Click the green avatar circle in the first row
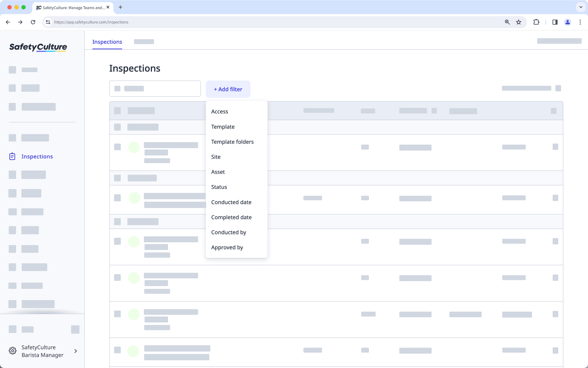 pyautogui.click(x=134, y=147)
